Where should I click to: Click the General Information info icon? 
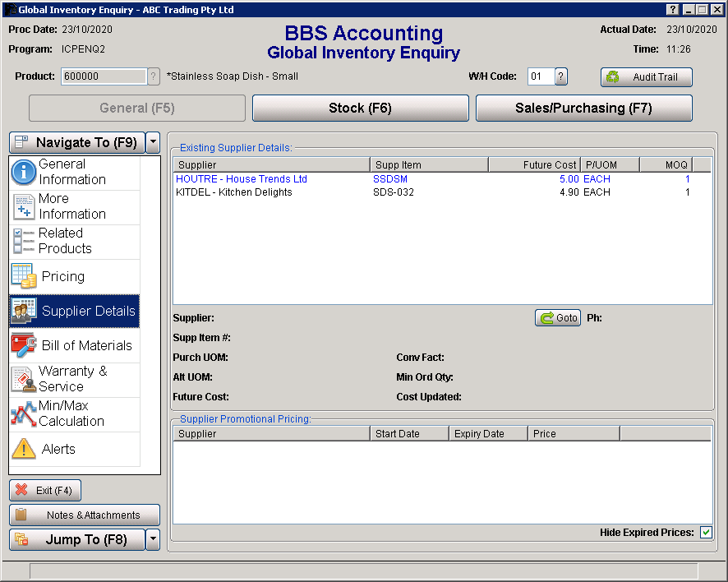pyautogui.click(x=25, y=171)
